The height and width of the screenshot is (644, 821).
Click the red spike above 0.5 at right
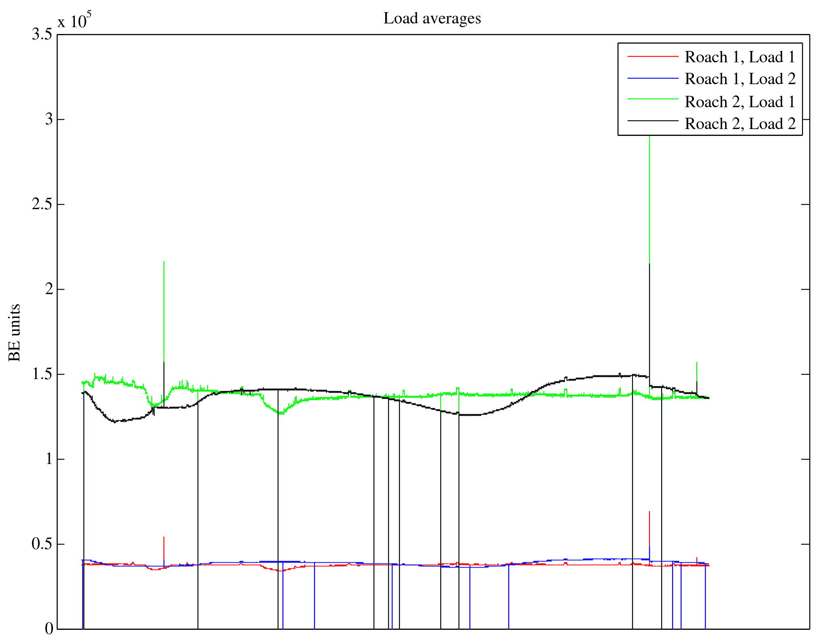pos(649,526)
